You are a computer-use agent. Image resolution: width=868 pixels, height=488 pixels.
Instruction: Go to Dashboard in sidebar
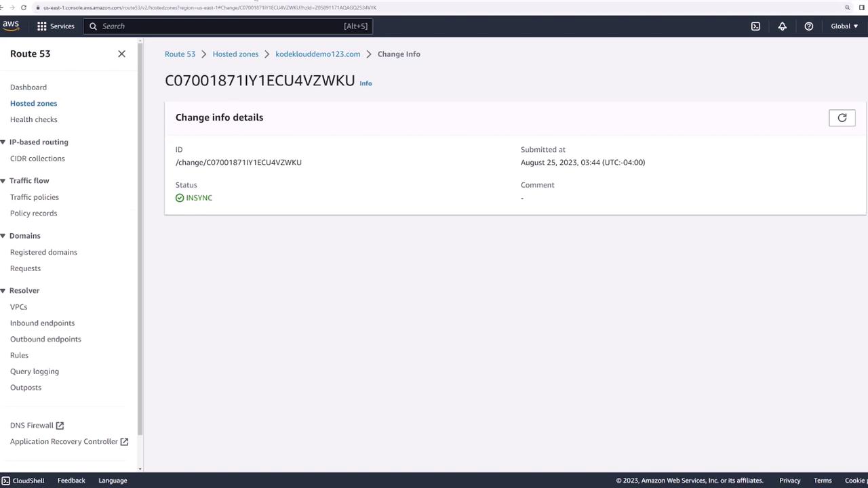(28, 87)
